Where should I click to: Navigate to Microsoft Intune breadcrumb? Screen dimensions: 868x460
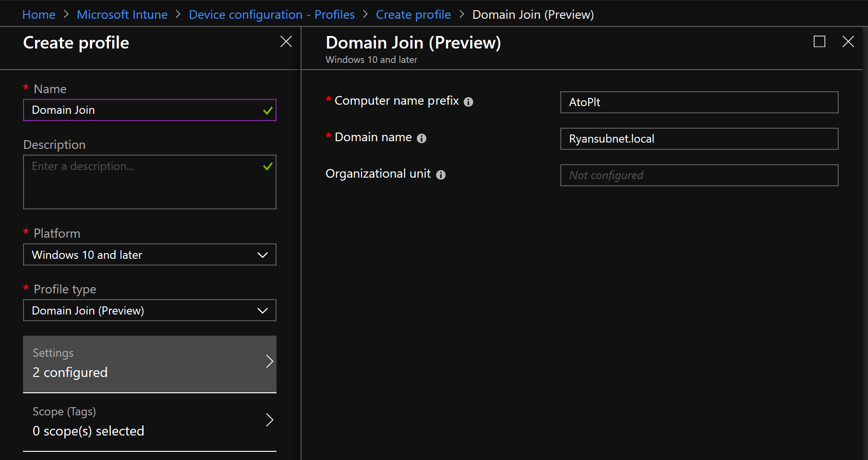pos(122,14)
